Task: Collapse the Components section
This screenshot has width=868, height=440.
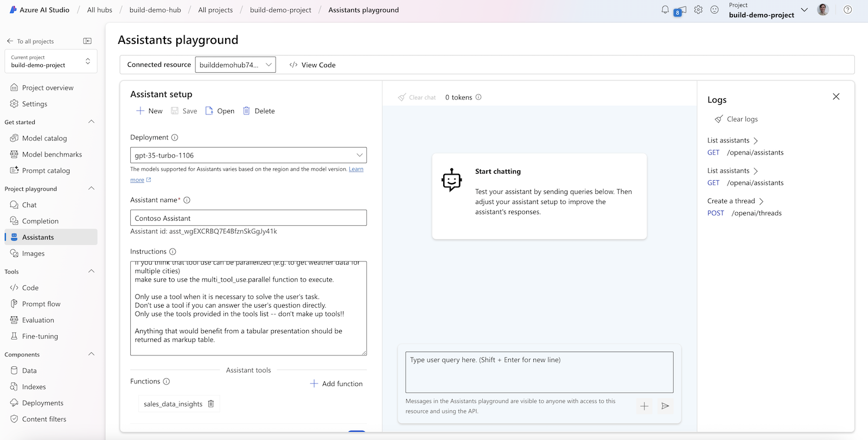Action: click(91, 354)
